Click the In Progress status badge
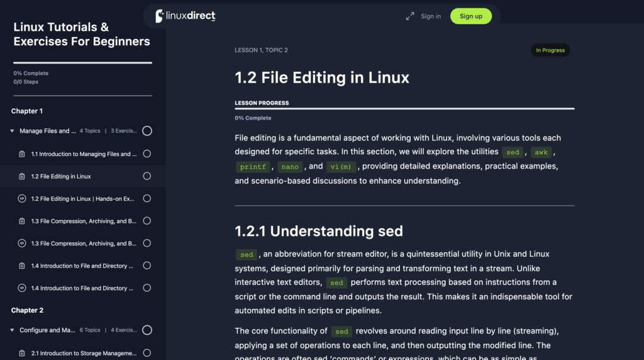The width and height of the screenshot is (644, 360). tap(550, 50)
